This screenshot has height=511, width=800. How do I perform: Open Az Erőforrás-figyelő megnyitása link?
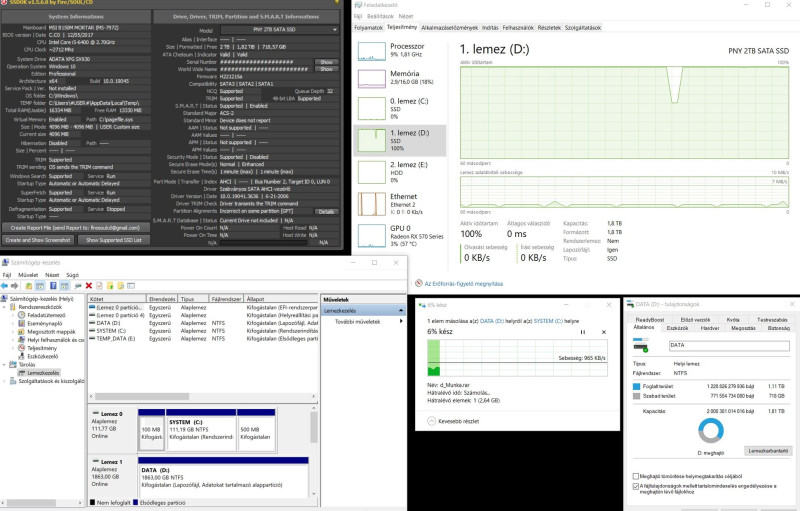coord(463,284)
